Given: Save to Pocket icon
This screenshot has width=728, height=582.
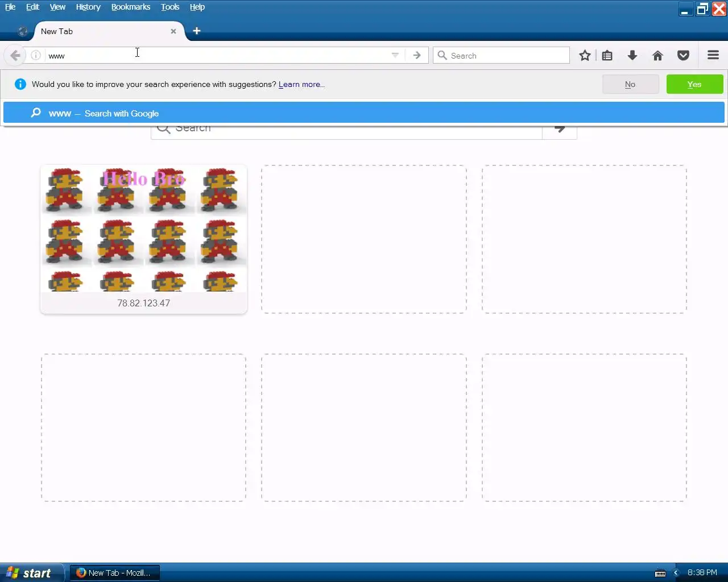Looking at the screenshot, I should tap(684, 55).
